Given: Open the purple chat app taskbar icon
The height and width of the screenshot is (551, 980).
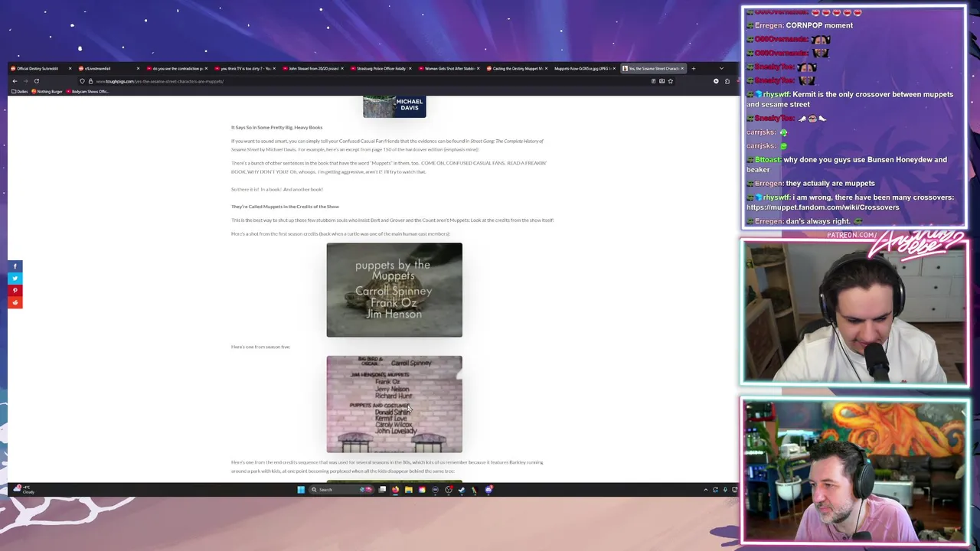Looking at the screenshot, I should pos(488,490).
